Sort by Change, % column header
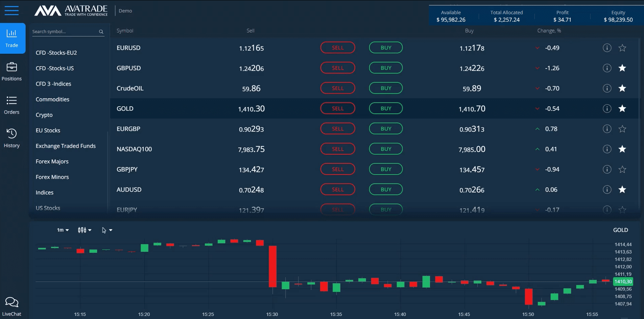 pyautogui.click(x=549, y=31)
